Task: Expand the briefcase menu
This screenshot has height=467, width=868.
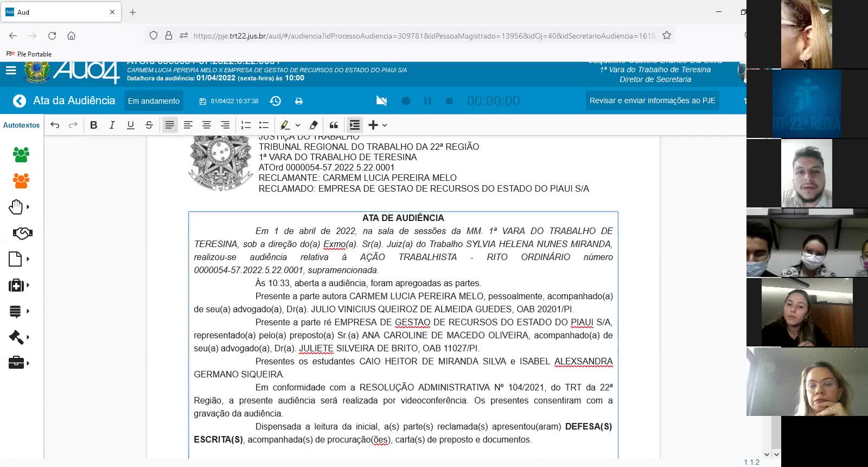Action: pos(19,363)
